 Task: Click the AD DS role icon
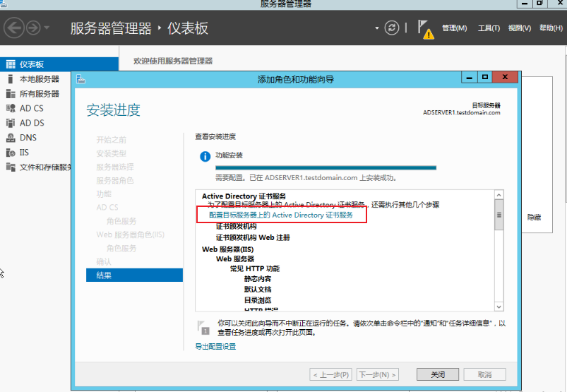coord(11,123)
